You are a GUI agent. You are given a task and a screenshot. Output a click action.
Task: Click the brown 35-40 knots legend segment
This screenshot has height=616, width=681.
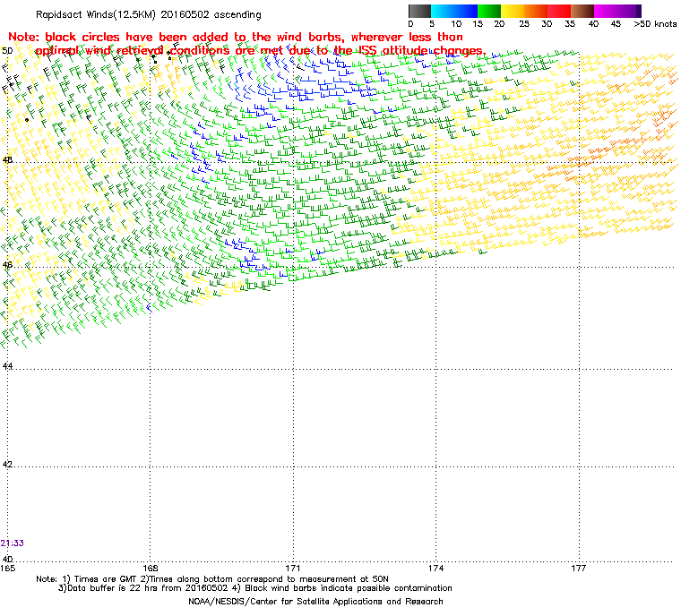click(x=582, y=11)
